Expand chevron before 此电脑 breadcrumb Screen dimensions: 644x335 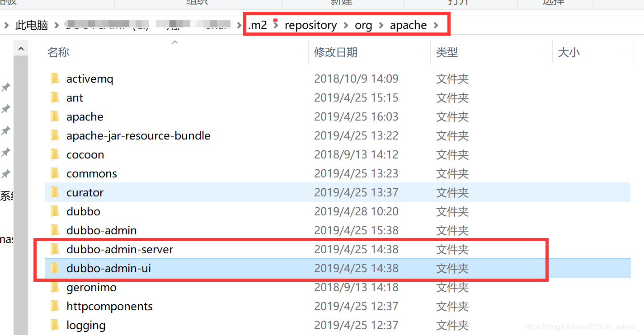pyautogui.click(x=6, y=25)
